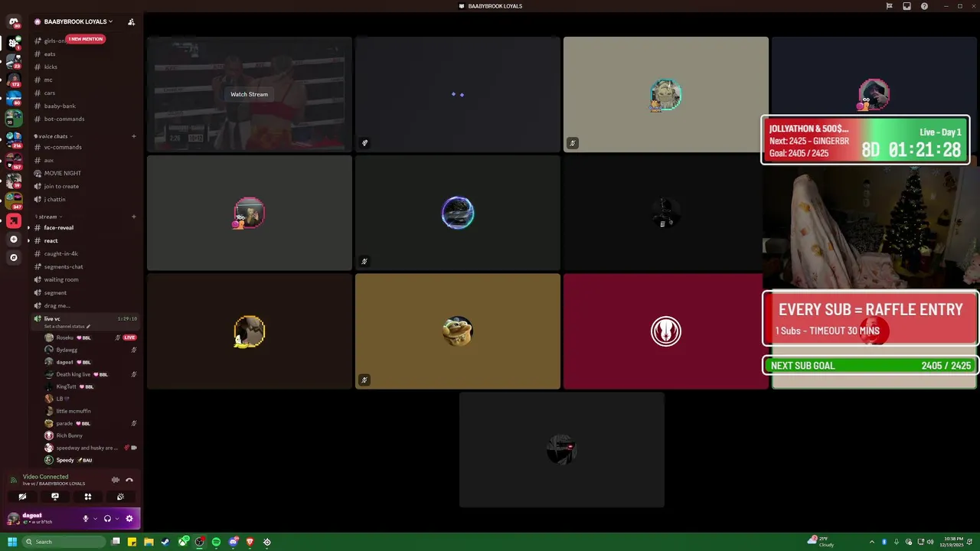Click the invite members icon beside server name
The height and width of the screenshot is (551, 980).
coord(131,22)
